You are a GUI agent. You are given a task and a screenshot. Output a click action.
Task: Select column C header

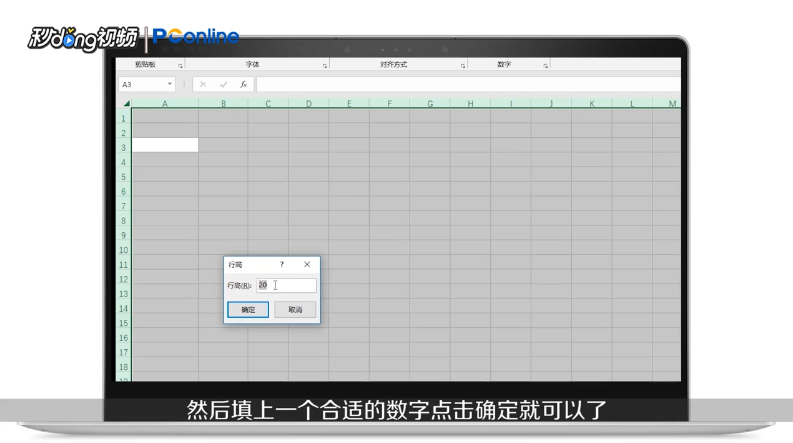(x=268, y=104)
